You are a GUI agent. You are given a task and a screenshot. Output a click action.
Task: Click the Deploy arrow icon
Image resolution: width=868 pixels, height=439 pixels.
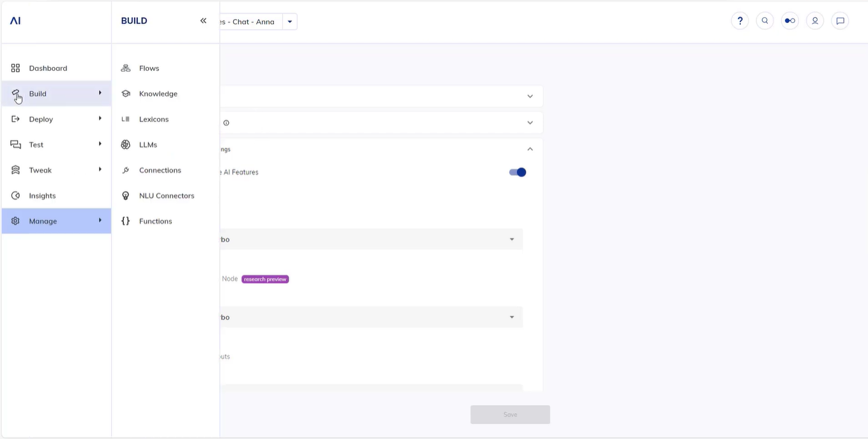coord(15,119)
